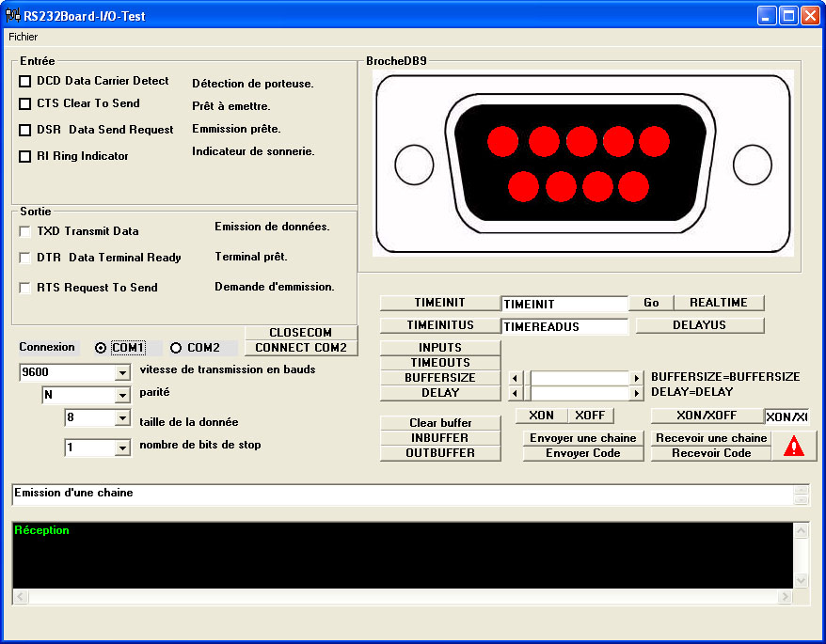Click the TIMEINIT text field
Screen dimensions: 826x644
(564, 304)
